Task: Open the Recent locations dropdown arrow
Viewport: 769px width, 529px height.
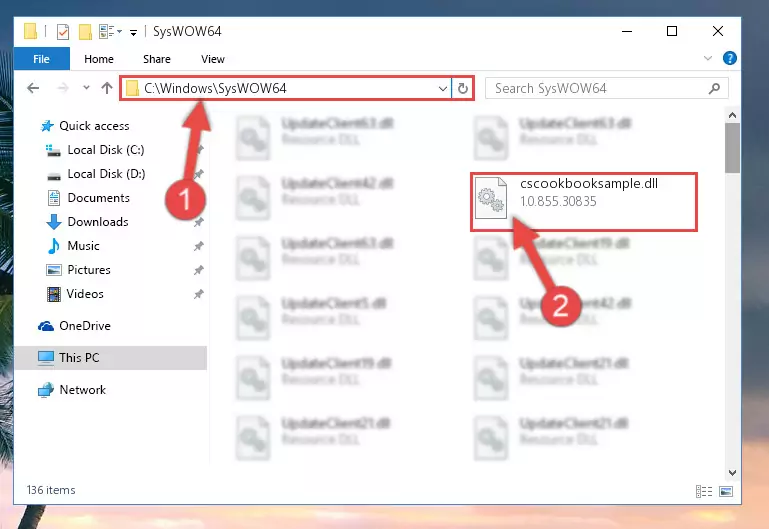Action: pos(86,88)
